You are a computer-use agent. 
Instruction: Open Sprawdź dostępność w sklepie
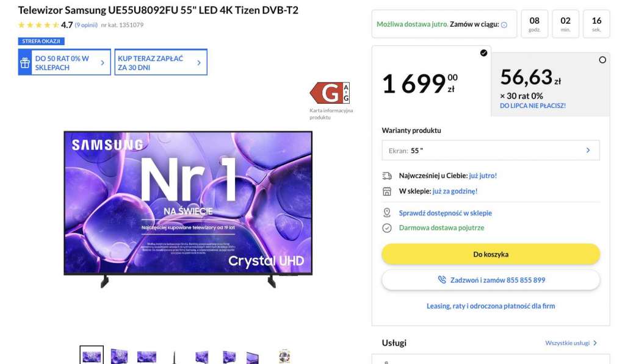click(x=444, y=213)
